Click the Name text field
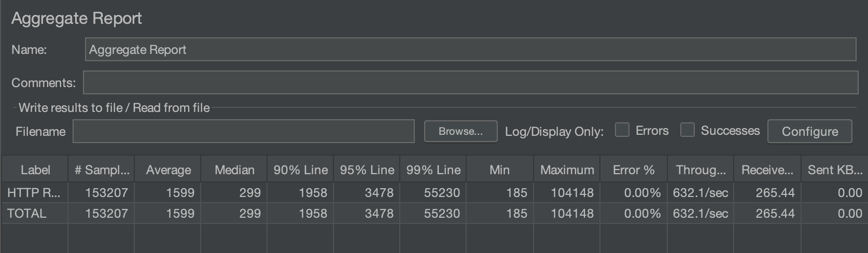This screenshot has height=253, width=868. [x=470, y=49]
